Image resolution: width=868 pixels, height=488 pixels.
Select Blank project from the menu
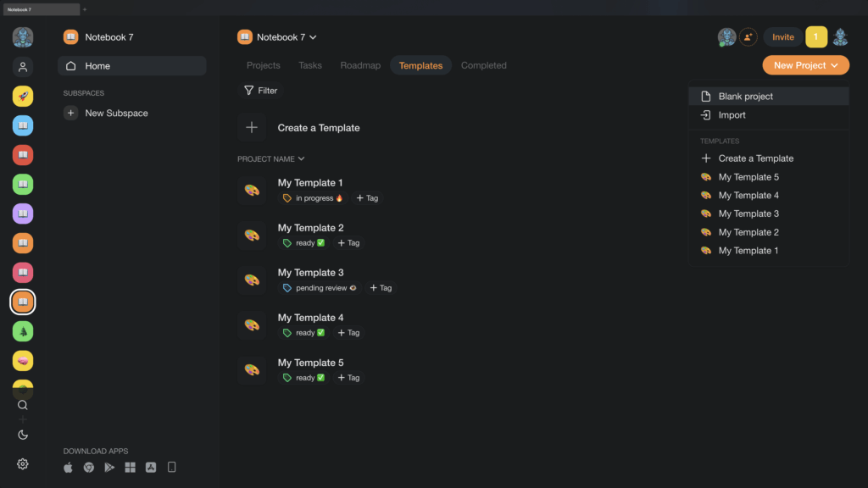click(745, 97)
